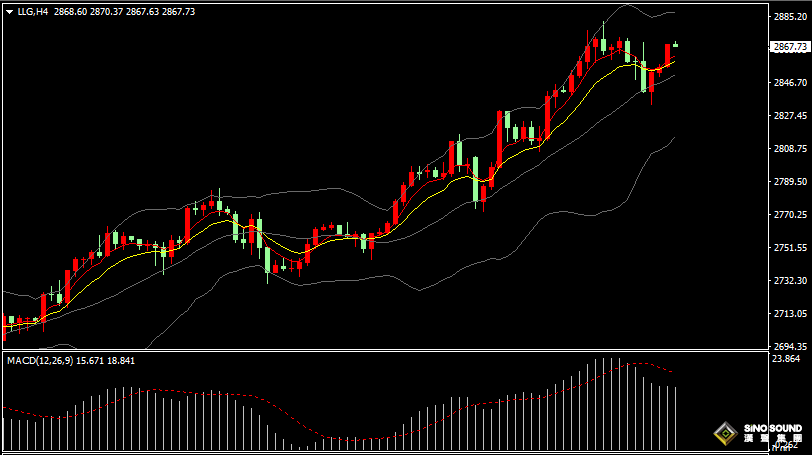Screen dimensions: 812x455
Task: Click the triangle arrow beside LLG,H4
Action: [7, 11]
